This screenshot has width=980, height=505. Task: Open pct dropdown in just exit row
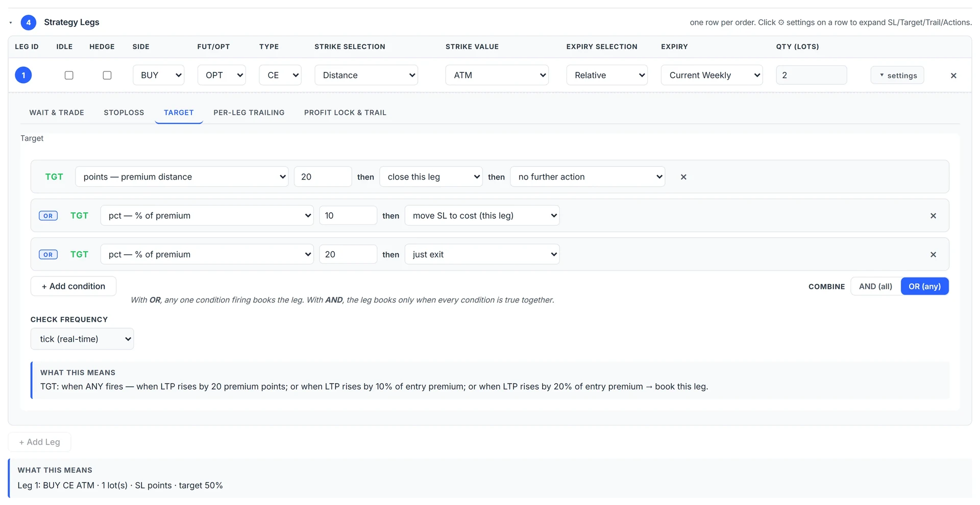(207, 254)
